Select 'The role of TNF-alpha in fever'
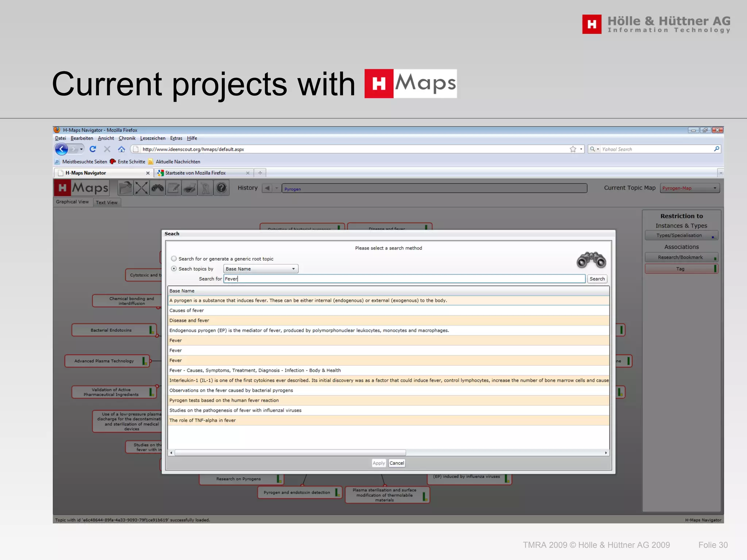 pyautogui.click(x=388, y=420)
